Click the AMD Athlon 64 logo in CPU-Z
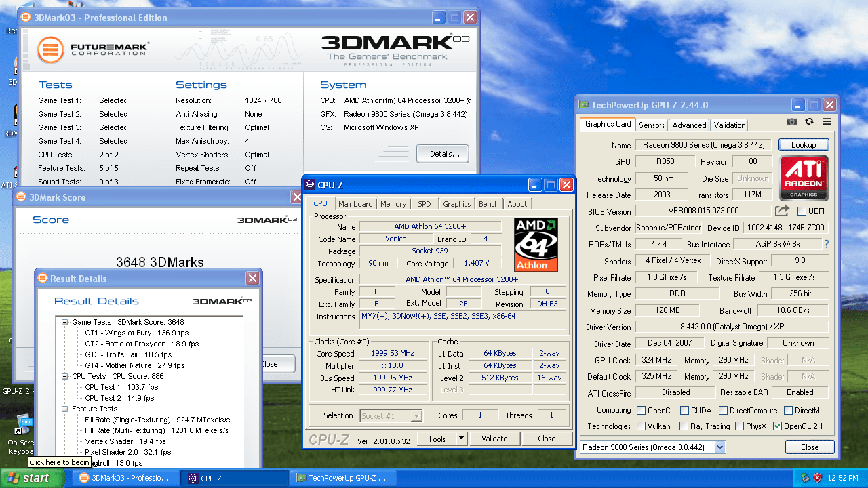Screen dimensions: 868x488 pyautogui.click(x=536, y=245)
